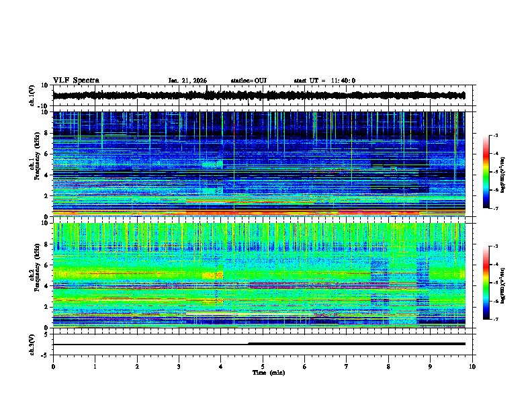Screen dimensions: 532x411
Task: Click the "-3" tick on ch.1 colorbar
Action: coord(495,135)
